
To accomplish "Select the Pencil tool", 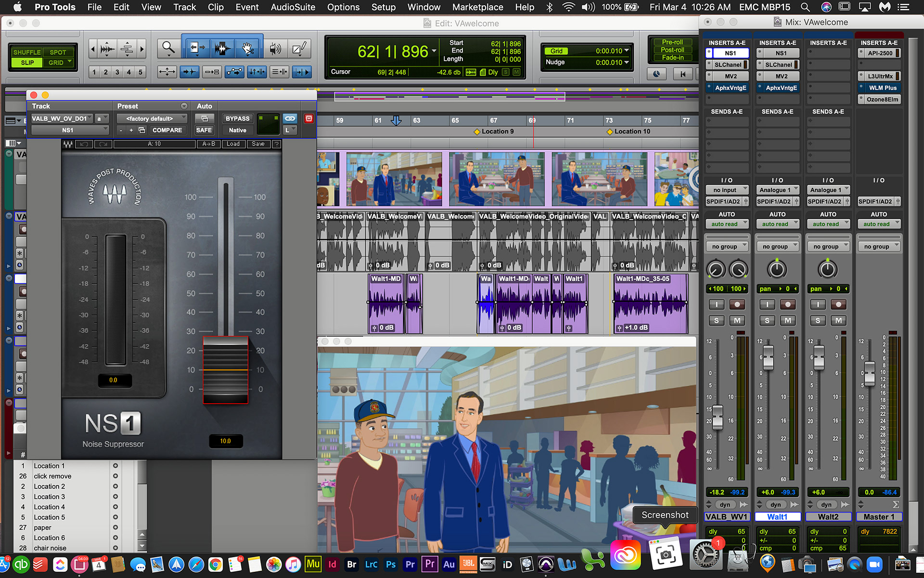I will pyautogui.click(x=299, y=48).
